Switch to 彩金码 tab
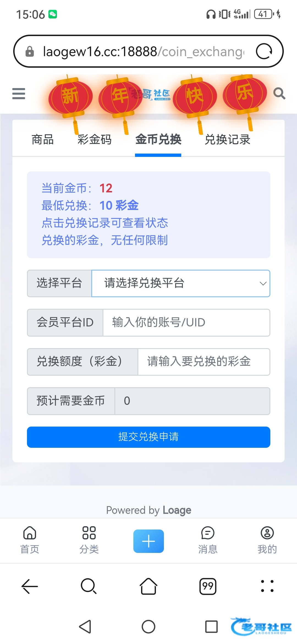Screen dimensions: 297x644 pos(94,140)
